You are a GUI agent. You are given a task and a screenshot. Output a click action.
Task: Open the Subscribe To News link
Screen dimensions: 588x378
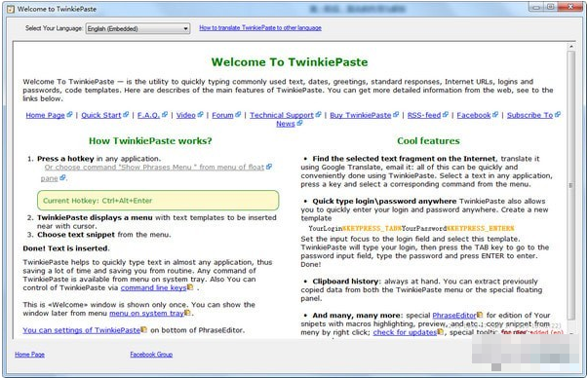[529, 115]
